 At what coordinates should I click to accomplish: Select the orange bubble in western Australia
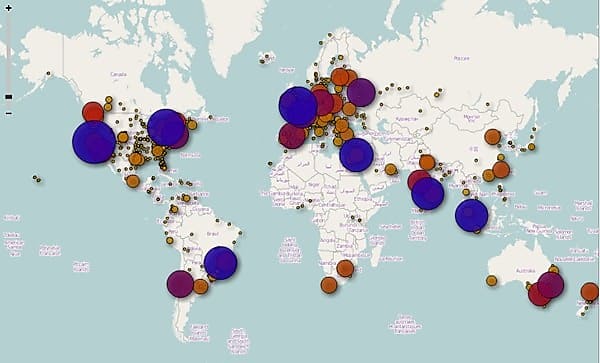coord(491,281)
